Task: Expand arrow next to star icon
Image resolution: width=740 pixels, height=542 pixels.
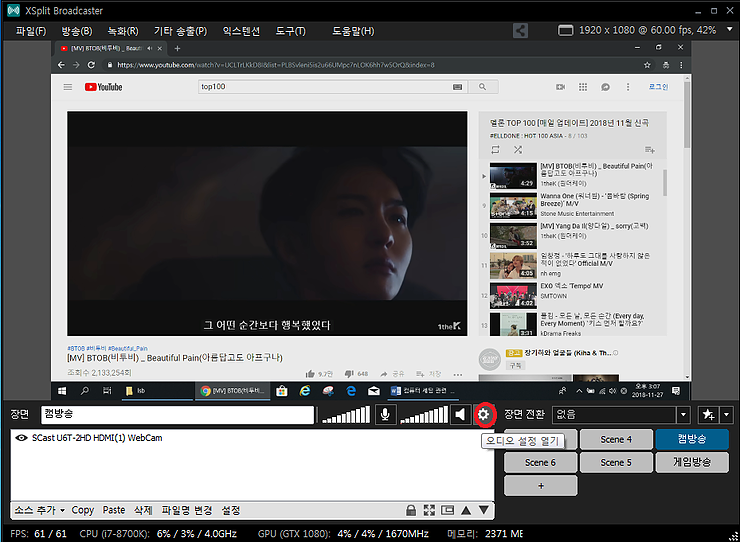Action: 726,415
